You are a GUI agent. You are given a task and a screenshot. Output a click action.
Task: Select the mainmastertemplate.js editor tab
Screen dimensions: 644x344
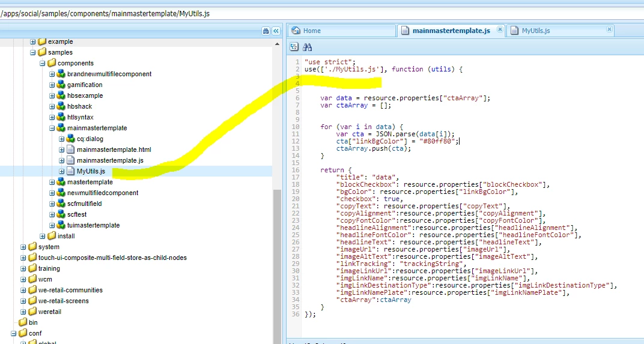click(451, 31)
